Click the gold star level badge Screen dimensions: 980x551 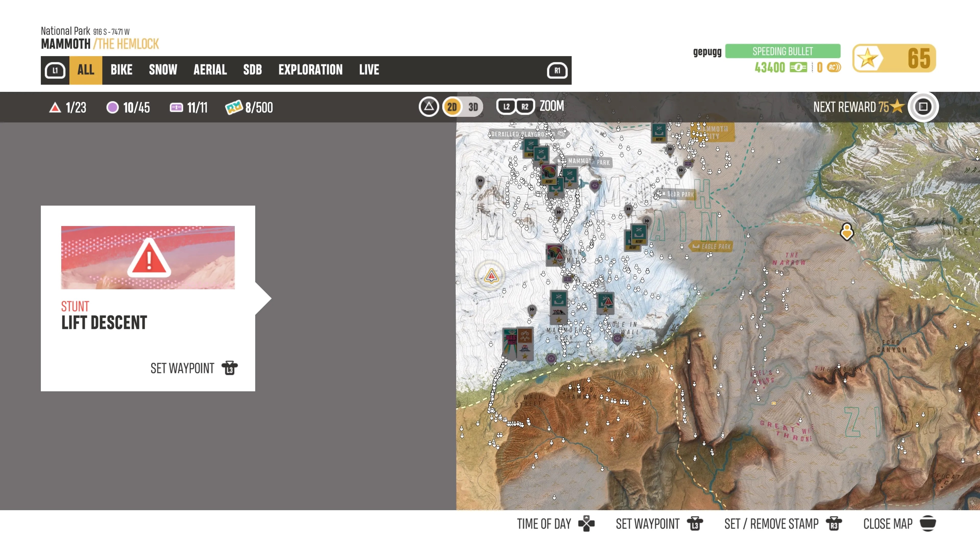pyautogui.click(x=867, y=58)
